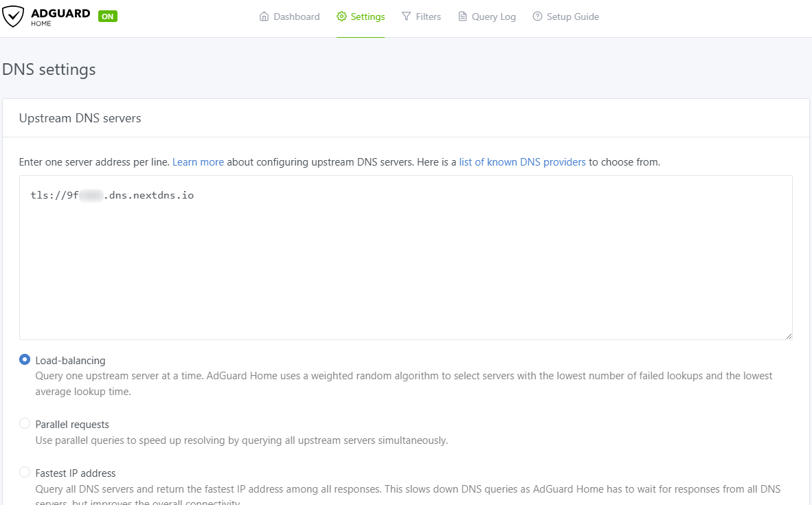
Task: Switch to the Query Log tab label
Action: 493,16
